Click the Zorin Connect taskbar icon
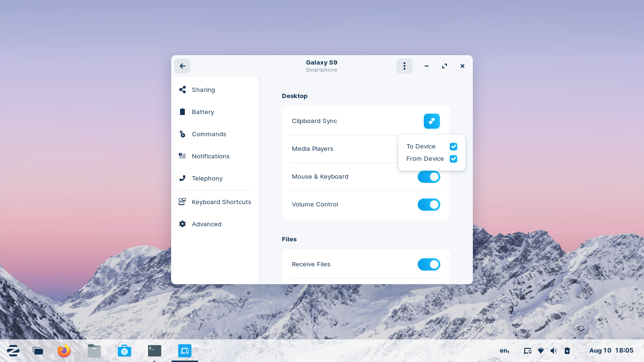The image size is (644, 362). 185,351
